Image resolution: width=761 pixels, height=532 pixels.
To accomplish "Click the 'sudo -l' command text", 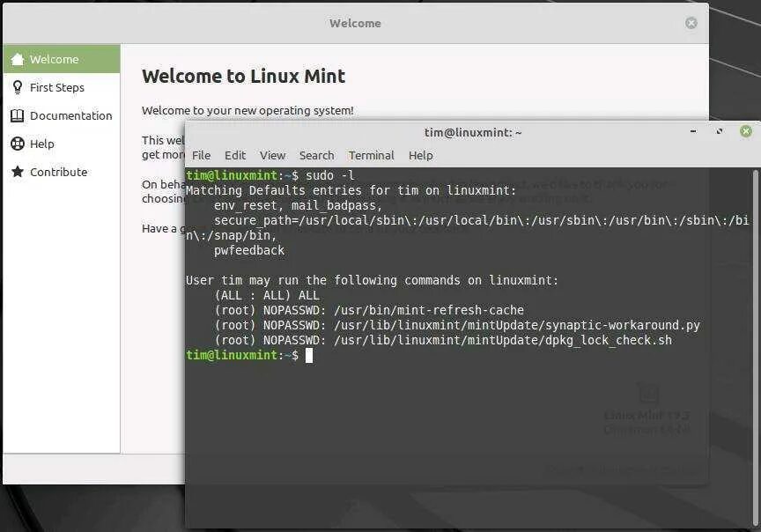I will click(330, 175).
